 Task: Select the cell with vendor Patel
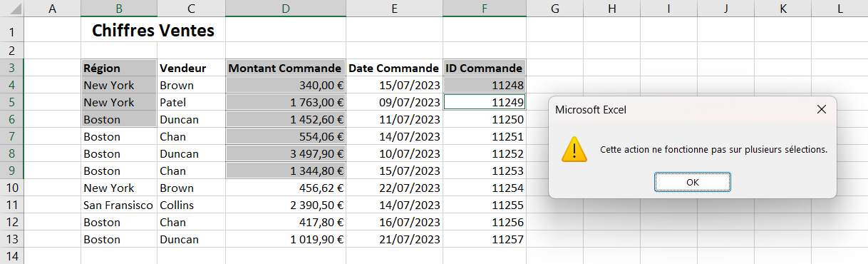click(x=192, y=102)
